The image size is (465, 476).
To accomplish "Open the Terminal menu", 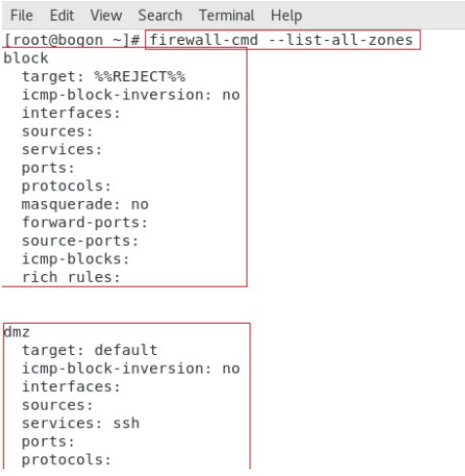I will click(226, 16).
